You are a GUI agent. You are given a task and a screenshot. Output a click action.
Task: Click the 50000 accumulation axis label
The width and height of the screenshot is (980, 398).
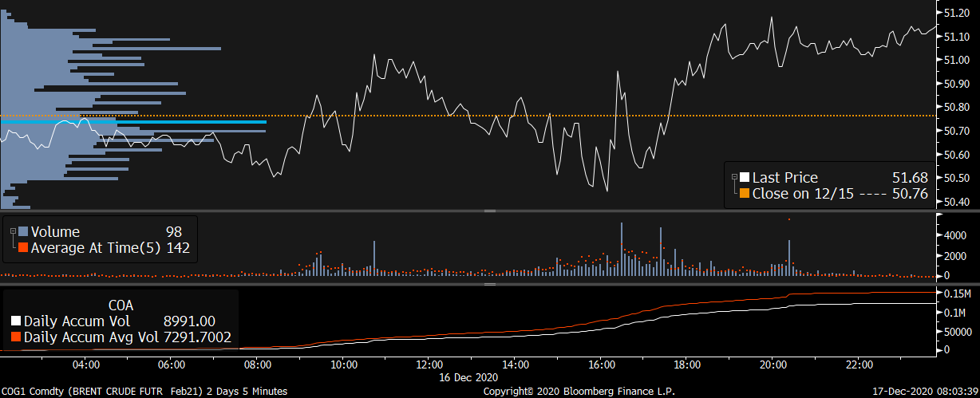coord(959,331)
